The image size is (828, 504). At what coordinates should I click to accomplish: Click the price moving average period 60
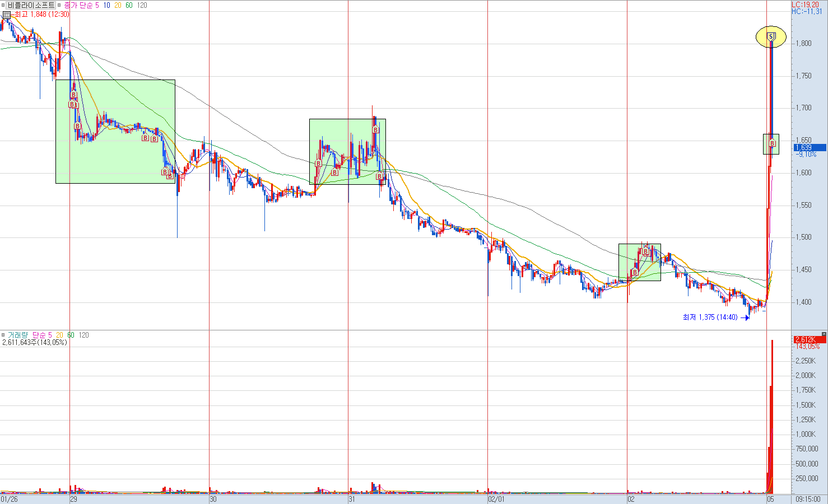129,5
